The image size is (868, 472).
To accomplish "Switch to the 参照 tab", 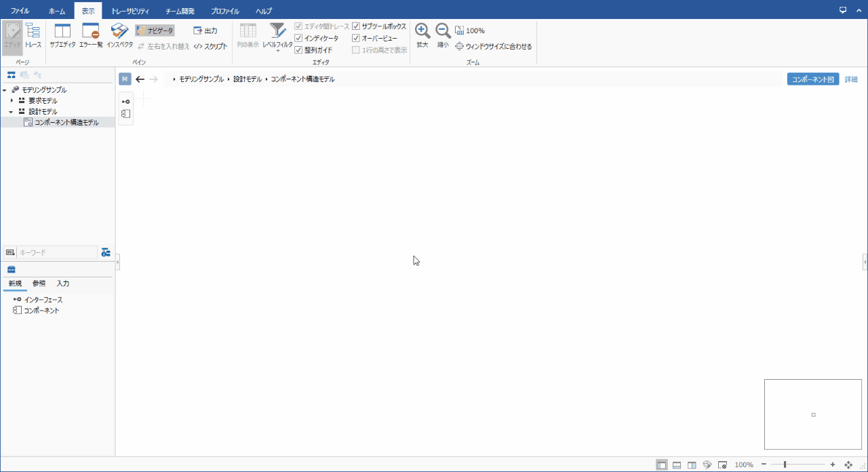I will pyautogui.click(x=39, y=283).
